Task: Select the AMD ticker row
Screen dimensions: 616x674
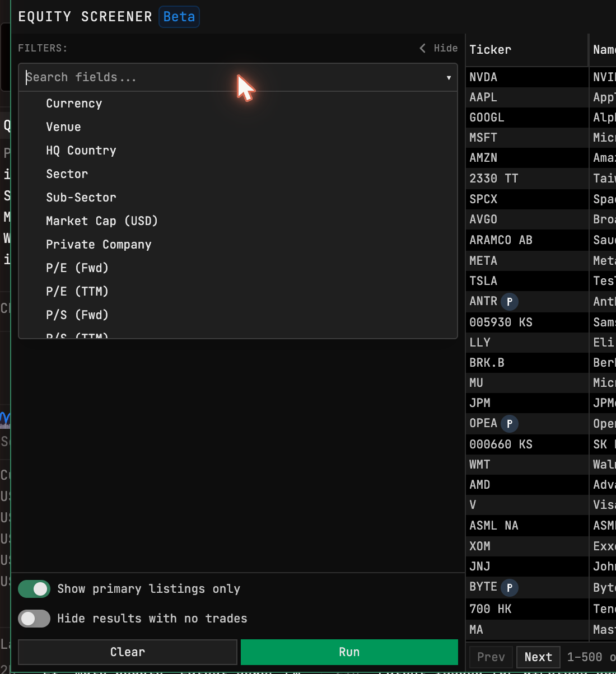Action: (527, 485)
